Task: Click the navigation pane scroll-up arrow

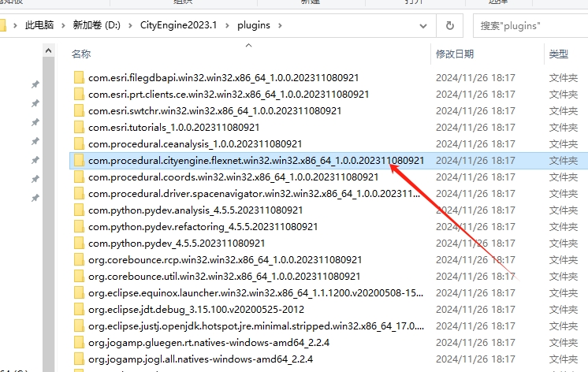Action: 48,50
